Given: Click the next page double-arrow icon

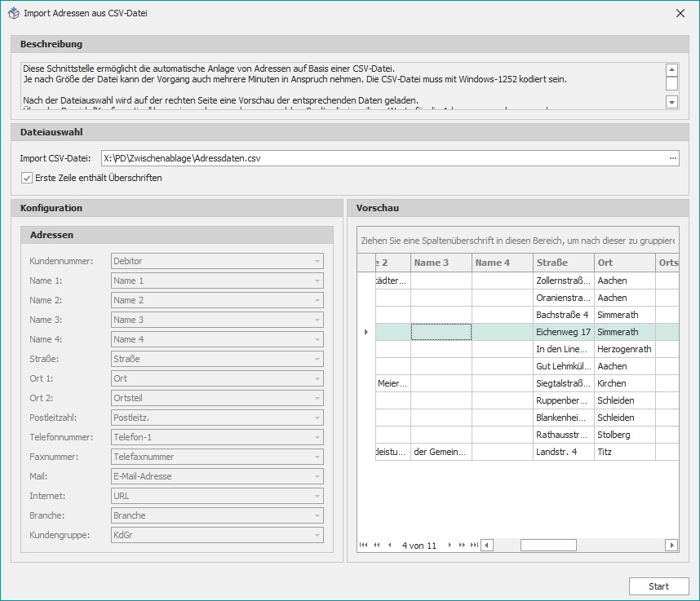Looking at the screenshot, I should (460, 545).
